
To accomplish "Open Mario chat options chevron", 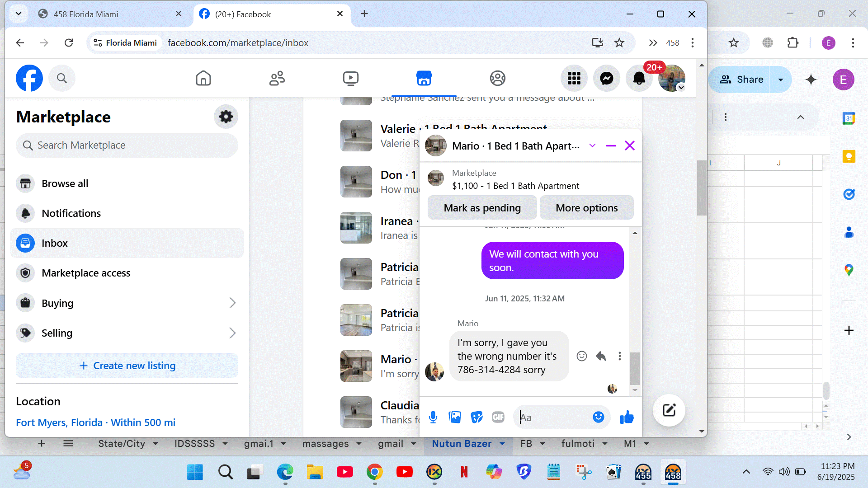I will [592, 145].
